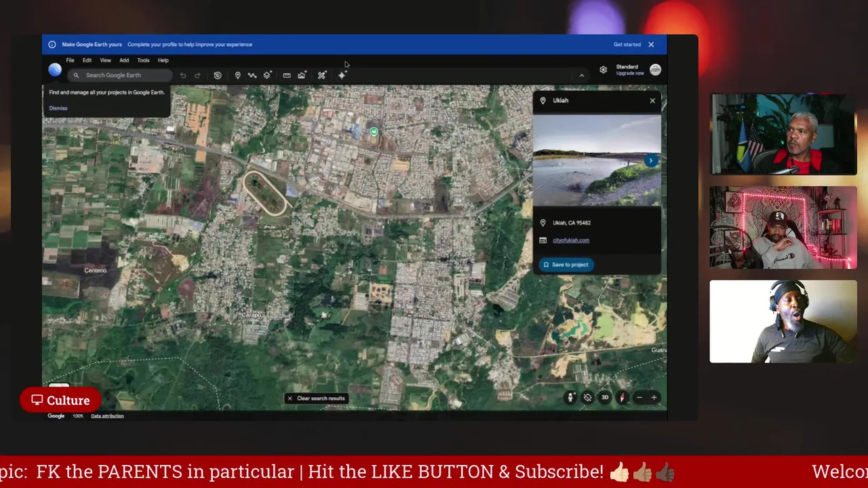The height and width of the screenshot is (488, 868).
Task: Click the bottom webcam feed thumbnail
Action: pos(783,321)
